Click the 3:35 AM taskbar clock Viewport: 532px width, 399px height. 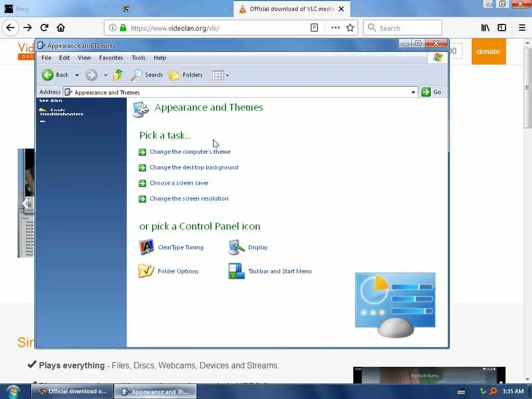(x=513, y=391)
